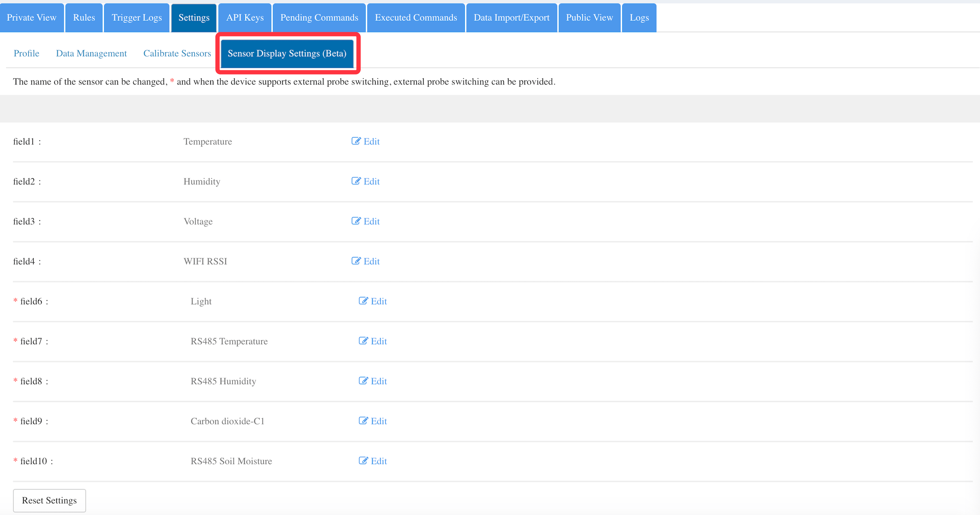The width and height of the screenshot is (980, 515).
Task: Click the 'Carbon dioxide-C1' sensor name
Action: (x=227, y=421)
